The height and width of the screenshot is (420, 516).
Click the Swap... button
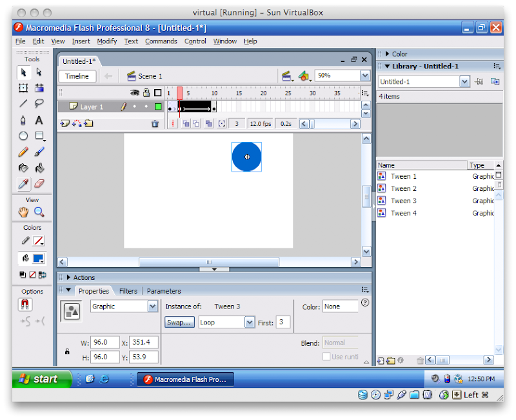[179, 322]
